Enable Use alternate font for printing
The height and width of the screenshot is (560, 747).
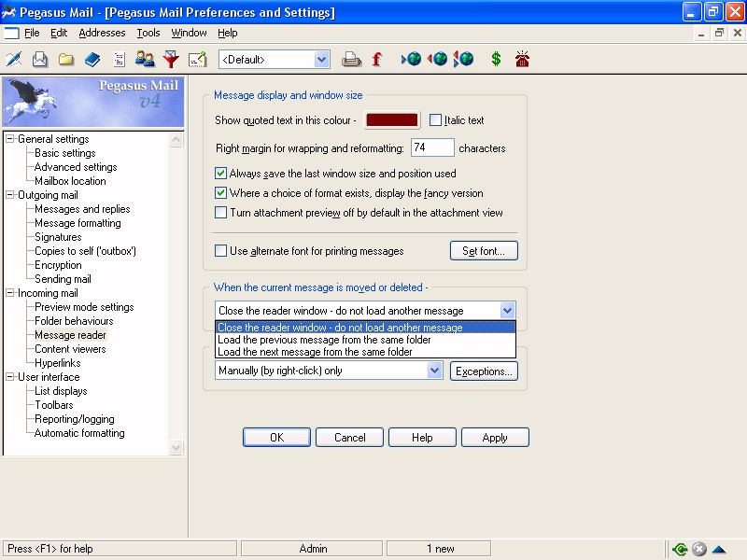[220, 250]
